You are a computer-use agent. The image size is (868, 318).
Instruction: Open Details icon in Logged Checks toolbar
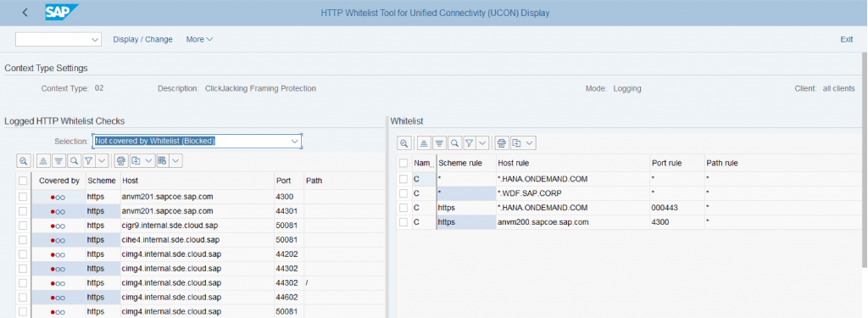coord(23,161)
